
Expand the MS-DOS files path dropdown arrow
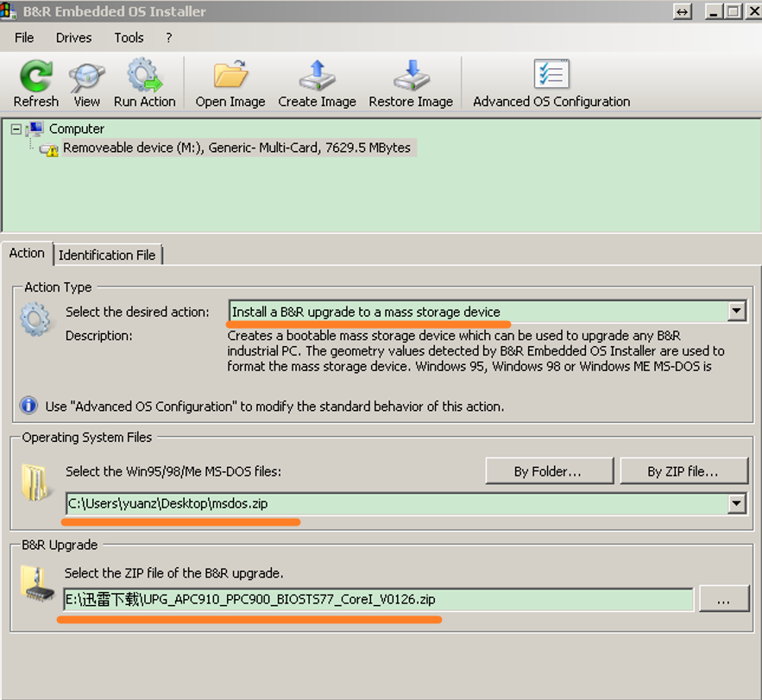(x=737, y=503)
